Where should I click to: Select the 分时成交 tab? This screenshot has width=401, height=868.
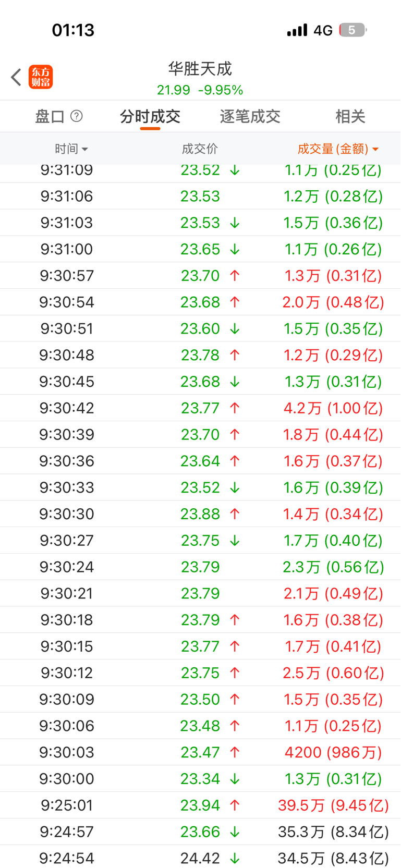[150, 116]
